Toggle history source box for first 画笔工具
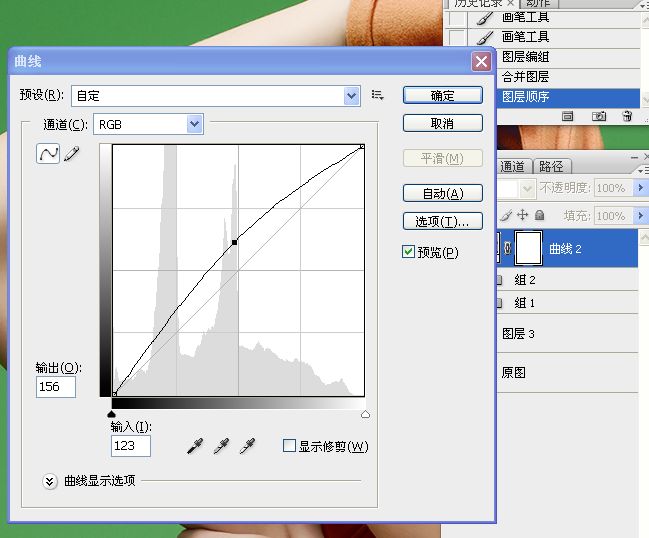 pyautogui.click(x=457, y=18)
